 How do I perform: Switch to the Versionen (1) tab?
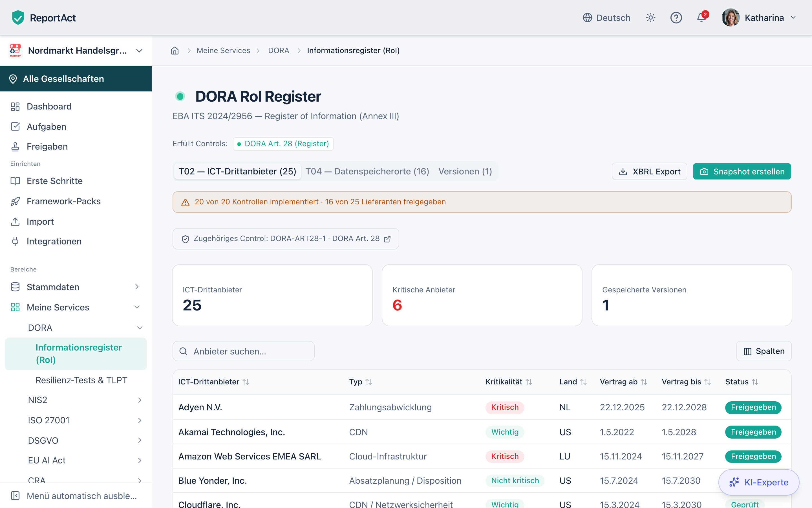[465, 171]
